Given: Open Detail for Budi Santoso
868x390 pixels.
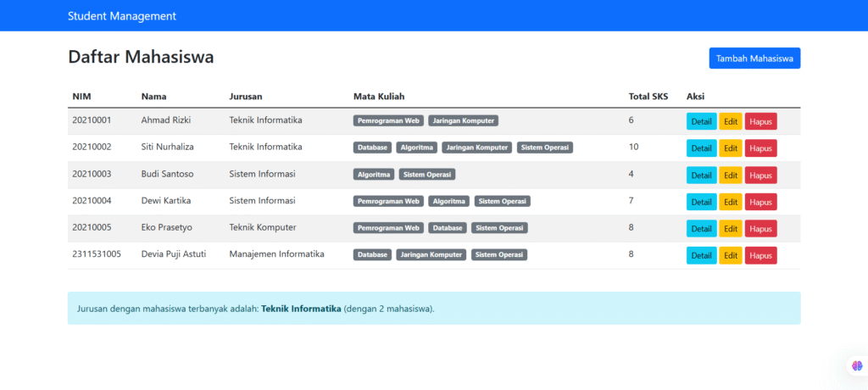Looking at the screenshot, I should pyautogui.click(x=701, y=175).
